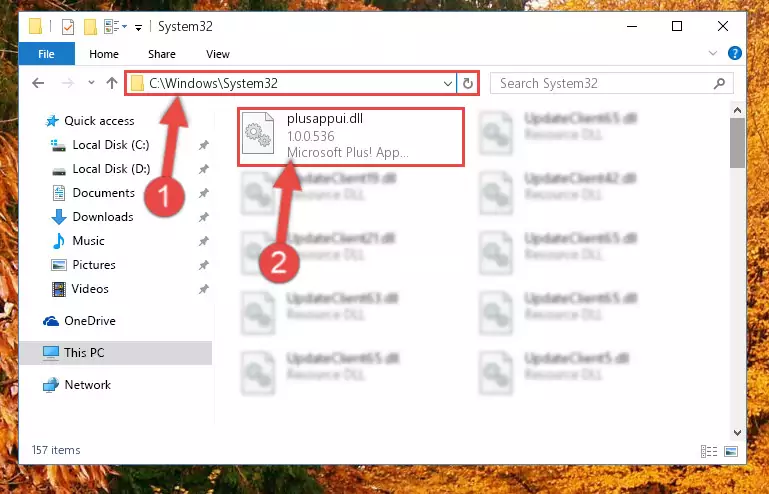Image resolution: width=769 pixels, height=494 pixels.
Task: Click the search magnifier icon
Action: [x=719, y=83]
